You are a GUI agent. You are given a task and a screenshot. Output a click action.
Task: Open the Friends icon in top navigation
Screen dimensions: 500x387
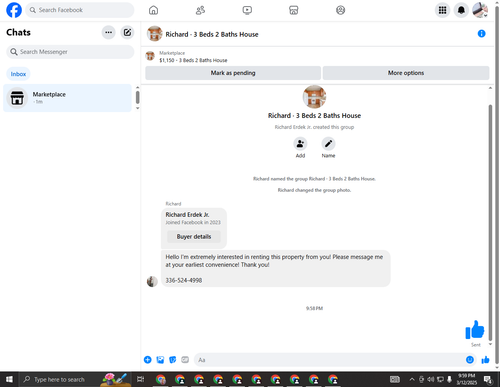point(200,10)
